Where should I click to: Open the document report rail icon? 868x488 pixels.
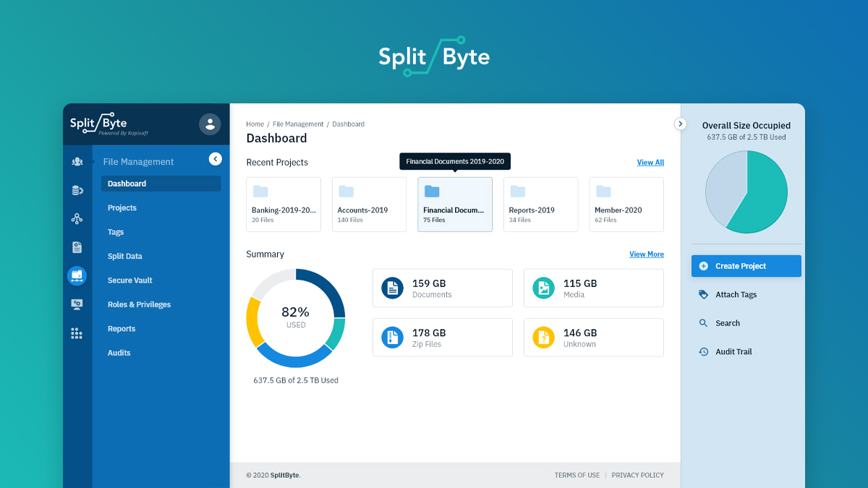pyautogui.click(x=77, y=247)
